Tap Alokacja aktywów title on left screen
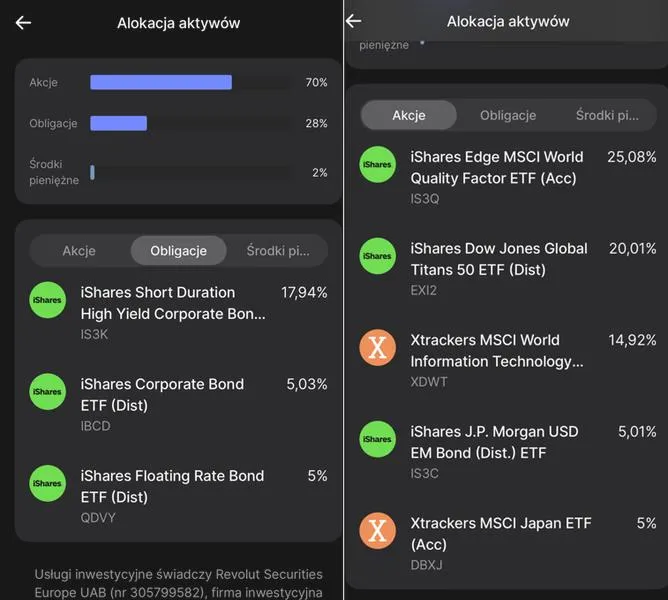This screenshot has height=600, width=668. [179, 23]
